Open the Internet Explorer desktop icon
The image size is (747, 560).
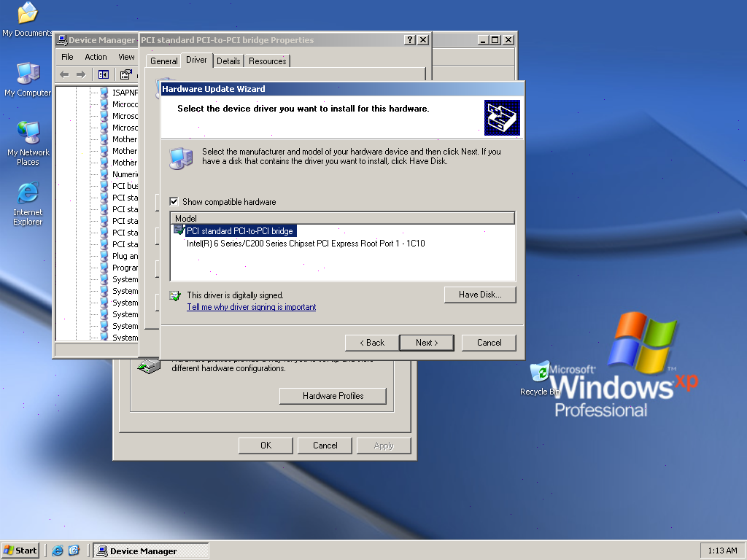28,203
